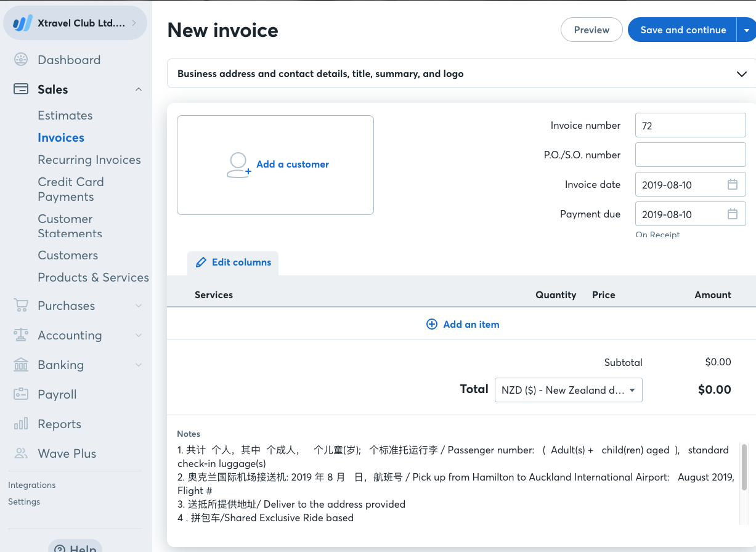Screen dimensions: 756x552
Task: Click the Price column header
Action: point(604,294)
